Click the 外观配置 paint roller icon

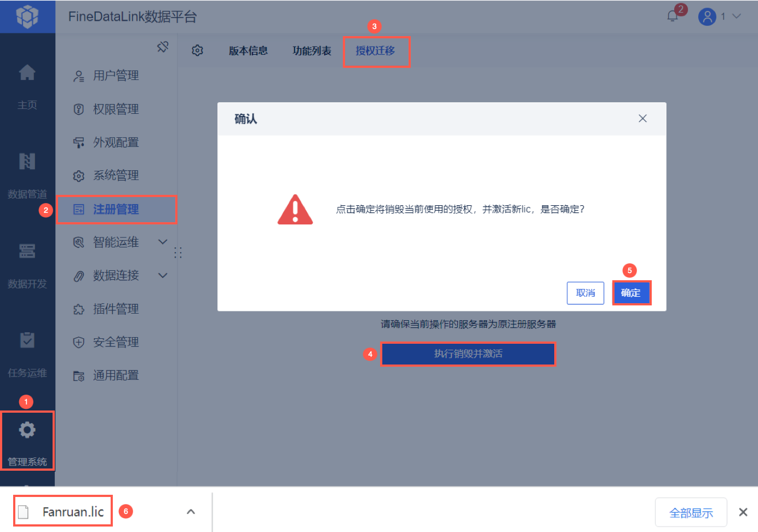(x=79, y=143)
